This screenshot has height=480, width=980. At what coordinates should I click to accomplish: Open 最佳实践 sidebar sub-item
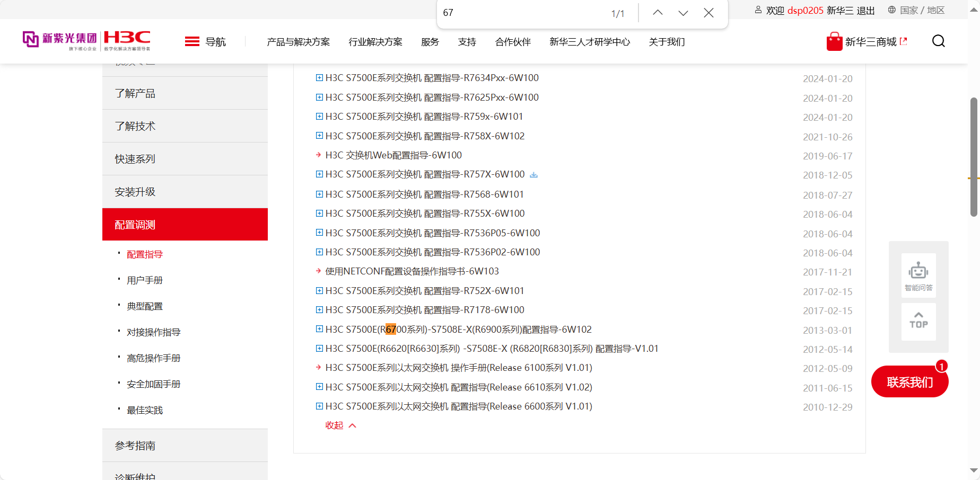click(145, 410)
